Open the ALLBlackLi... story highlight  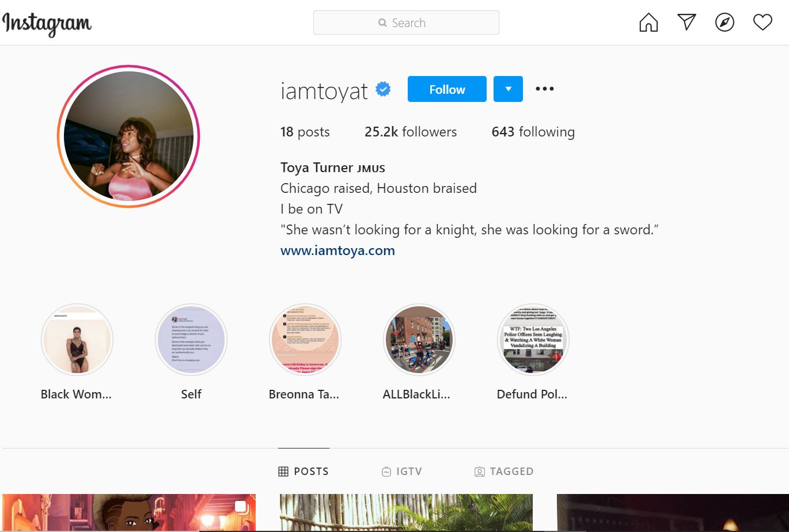click(x=419, y=340)
